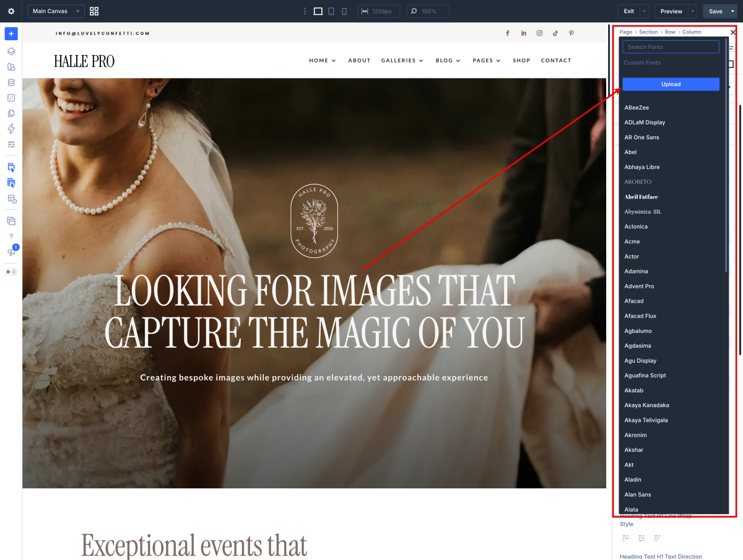Switch to tablet view icon
Viewport: 743px width, 560px height.
pos(331,11)
